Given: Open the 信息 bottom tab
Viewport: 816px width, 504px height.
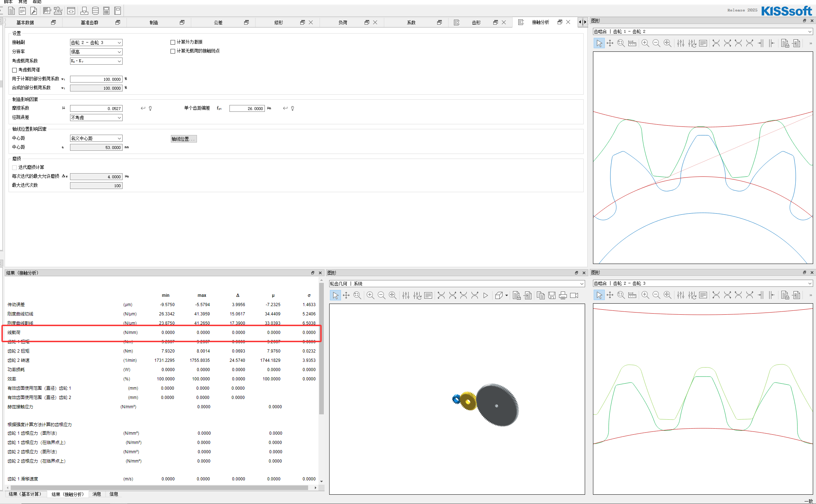Looking at the screenshot, I should pyautogui.click(x=114, y=494).
